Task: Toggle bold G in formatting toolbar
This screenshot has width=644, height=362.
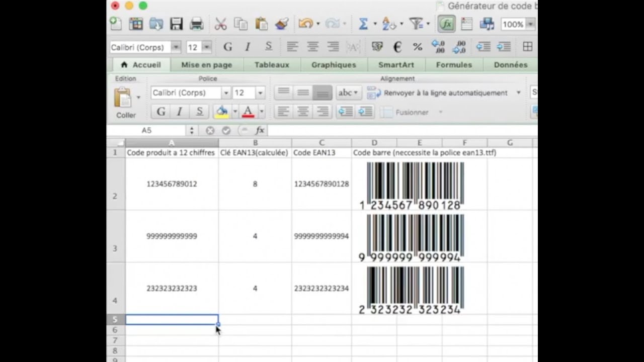Action: point(227,47)
